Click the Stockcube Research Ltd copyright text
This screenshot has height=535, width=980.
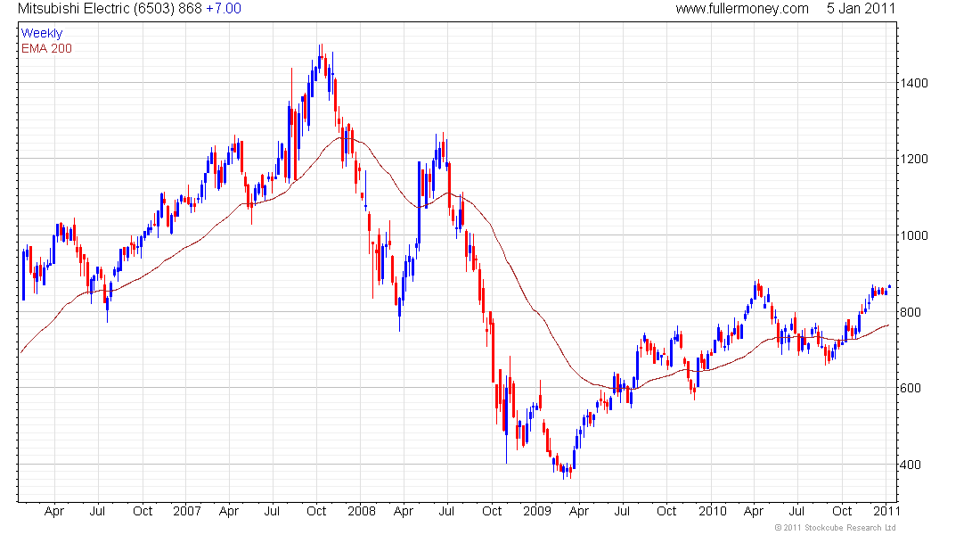click(x=835, y=528)
